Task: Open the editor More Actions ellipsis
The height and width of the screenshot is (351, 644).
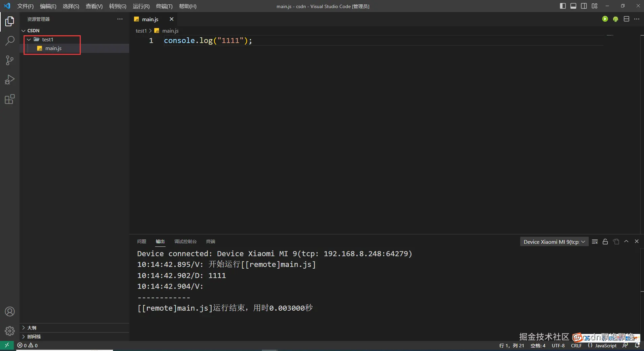Action: click(x=637, y=19)
